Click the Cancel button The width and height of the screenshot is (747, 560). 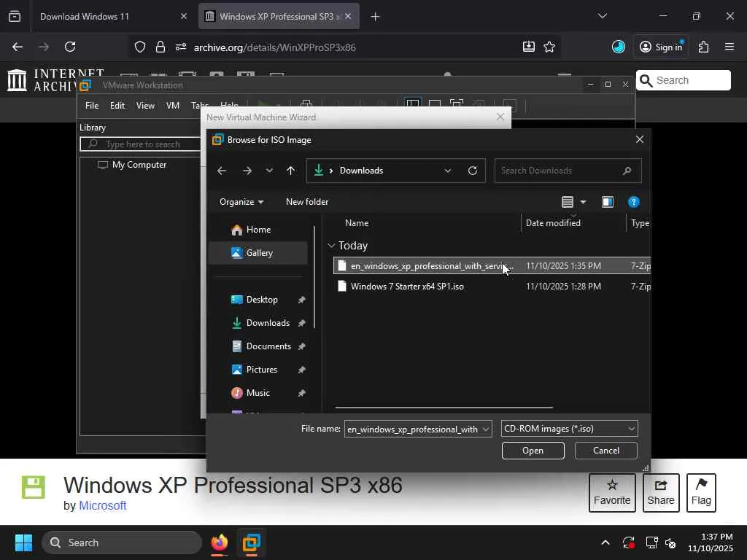[606, 451]
